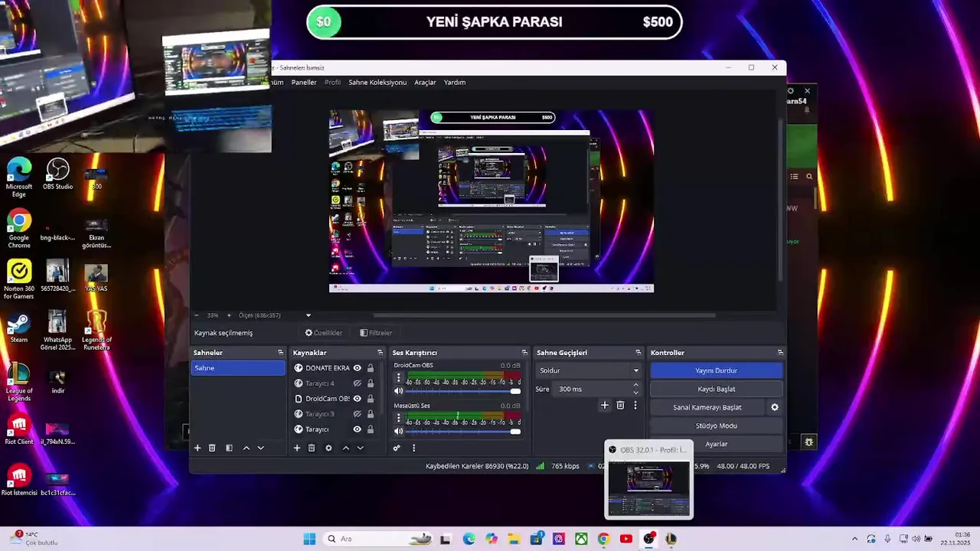
Task: Add a source with plus icon in Kaynaklar
Action: (x=297, y=448)
